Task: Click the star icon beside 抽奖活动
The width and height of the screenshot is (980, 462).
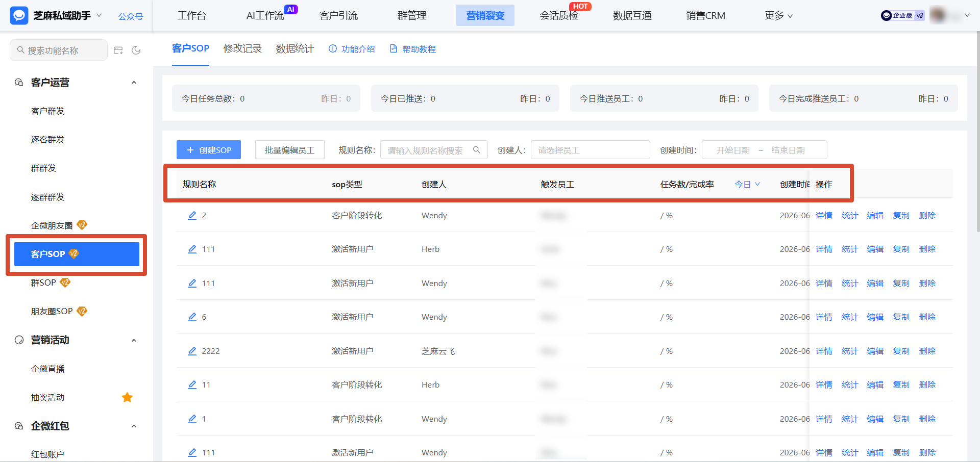Action: pos(127,397)
